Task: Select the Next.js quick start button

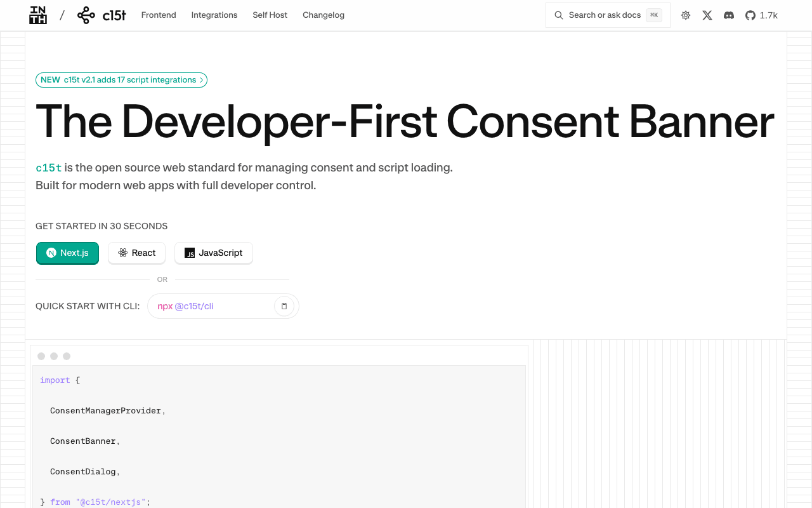Action: [67, 253]
